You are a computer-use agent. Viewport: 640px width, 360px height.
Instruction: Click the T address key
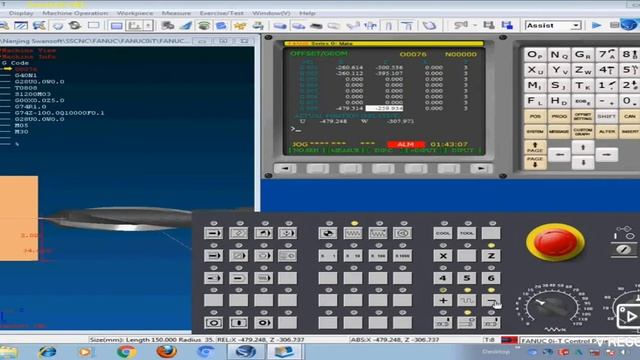click(x=583, y=86)
